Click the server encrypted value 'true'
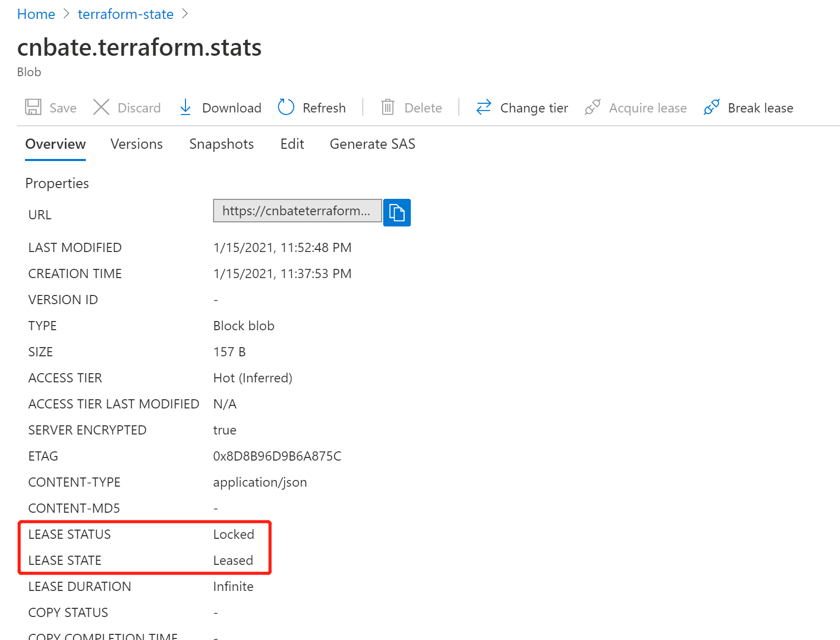Screen dimensions: 840x640 point(225,430)
